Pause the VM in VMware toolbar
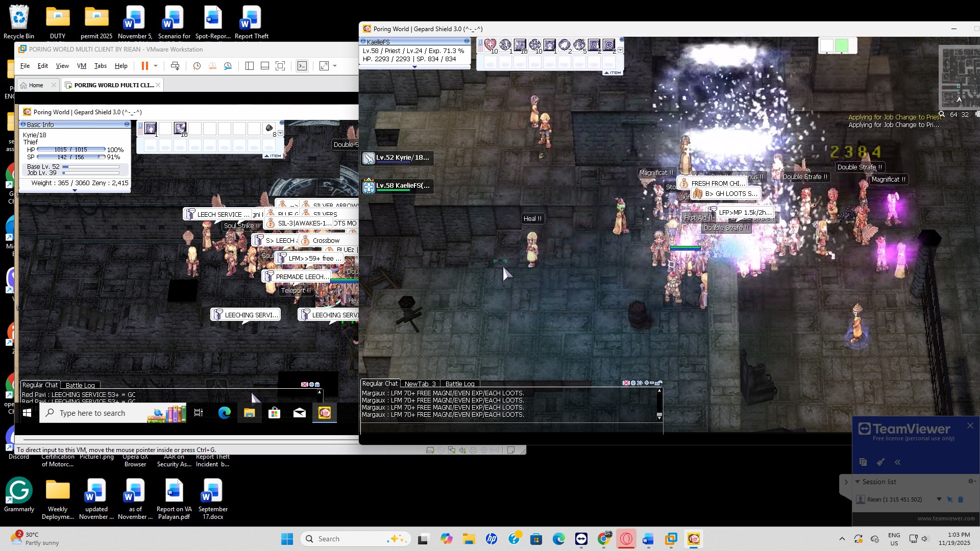 coord(144,66)
